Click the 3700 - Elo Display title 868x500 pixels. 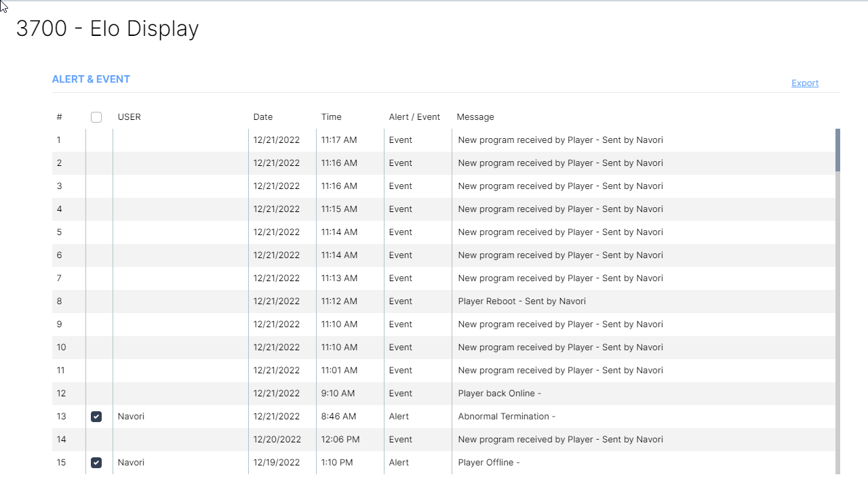click(x=107, y=28)
